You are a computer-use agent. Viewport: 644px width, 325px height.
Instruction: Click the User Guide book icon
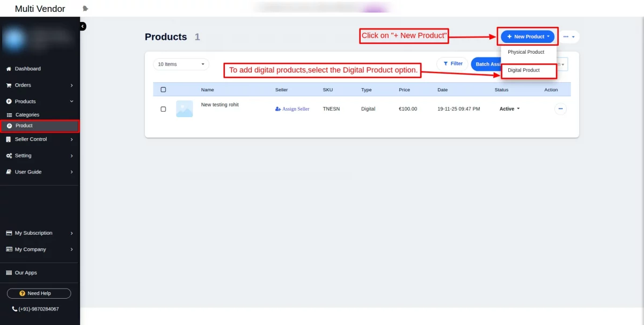coord(9,172)
